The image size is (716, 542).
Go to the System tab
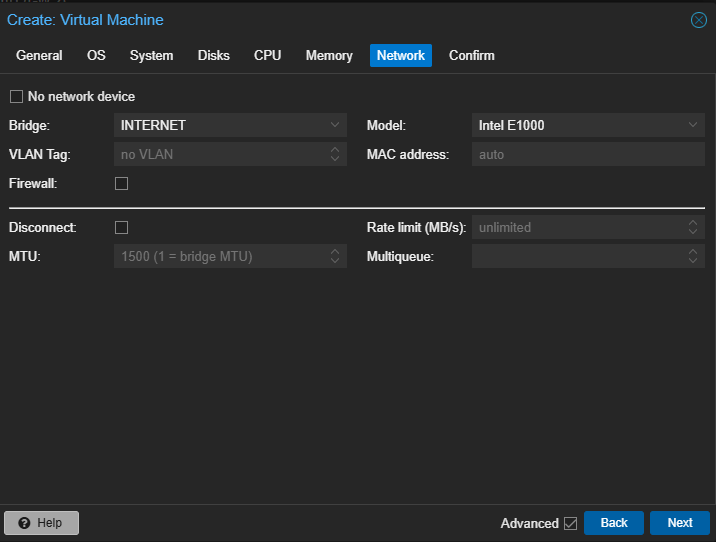pos(151,56)
